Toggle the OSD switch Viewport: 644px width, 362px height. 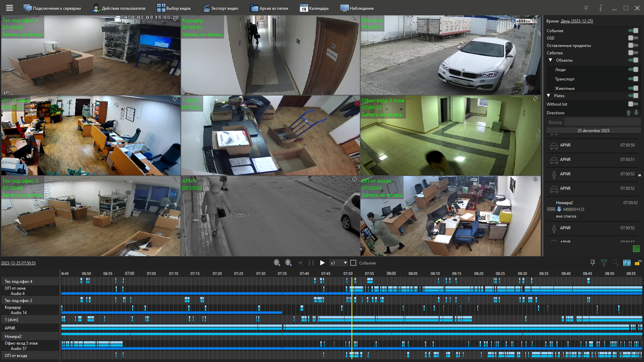[633, 38]
